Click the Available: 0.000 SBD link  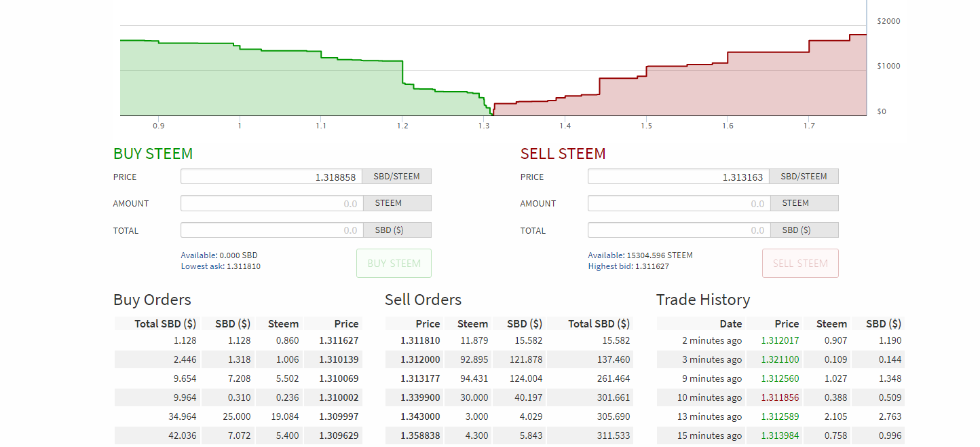pyautogui.click(x=219, y=255)
